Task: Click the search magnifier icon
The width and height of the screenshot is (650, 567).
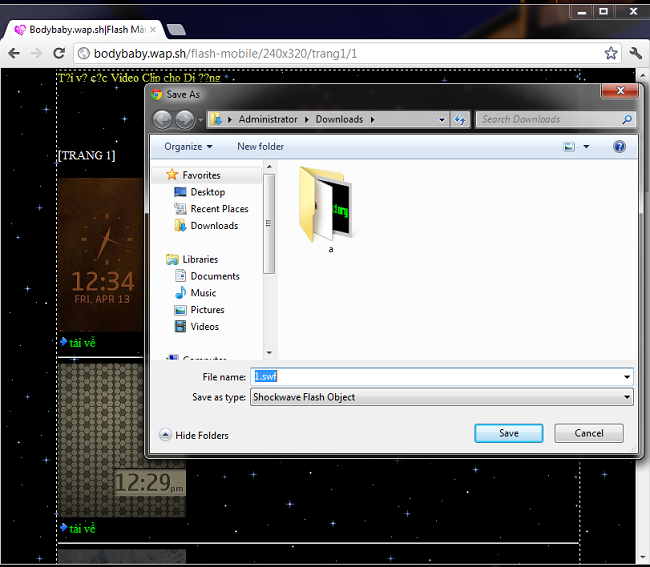Action: 627,119
